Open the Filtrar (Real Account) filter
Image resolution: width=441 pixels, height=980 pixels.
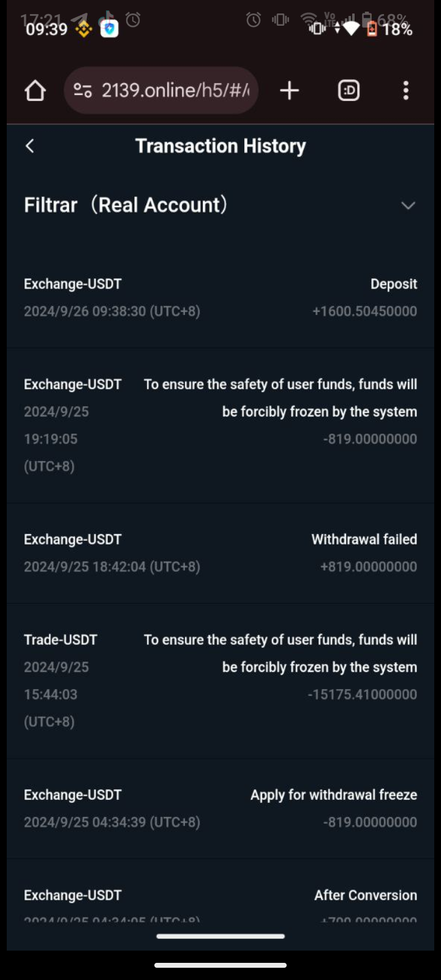point(126,205)
